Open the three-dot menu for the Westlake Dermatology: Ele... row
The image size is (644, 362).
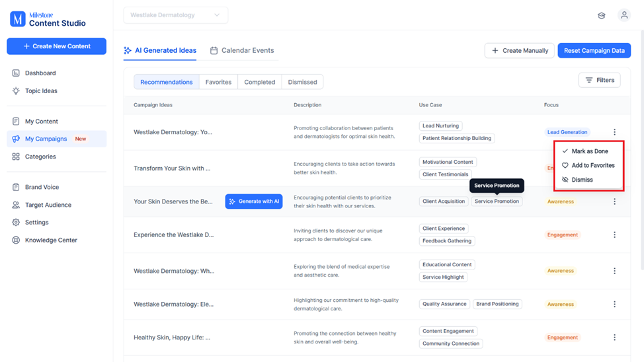[x=614, y=304]
